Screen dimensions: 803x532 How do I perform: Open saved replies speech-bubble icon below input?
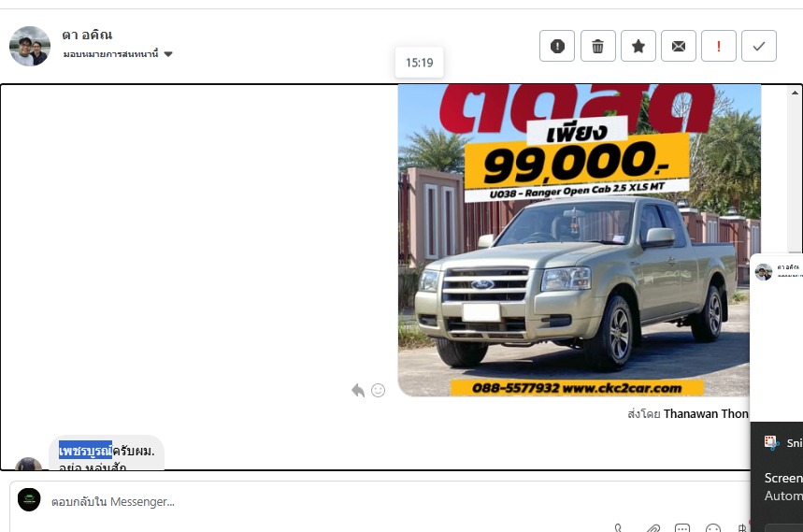point(682,528)
